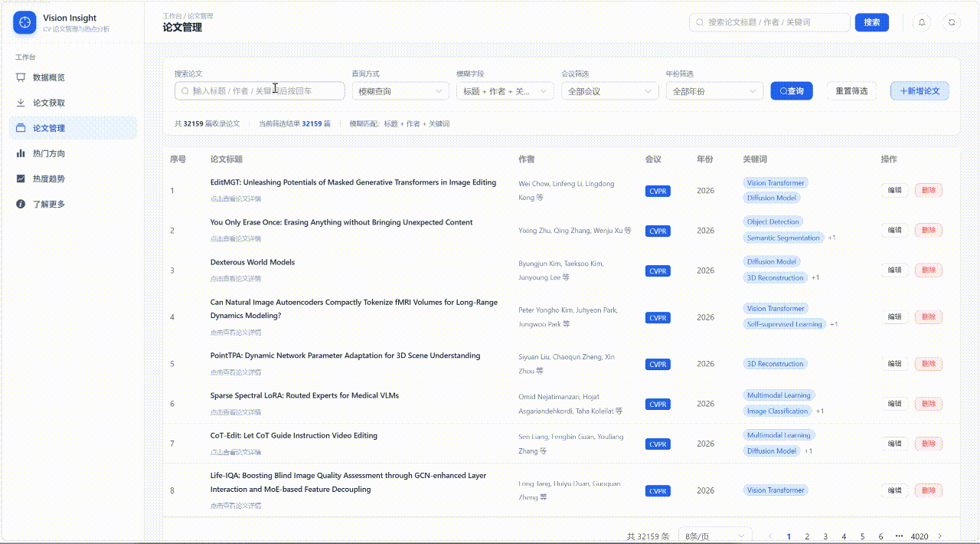Edit the Life-IQA paper row

tap(894, 490)
